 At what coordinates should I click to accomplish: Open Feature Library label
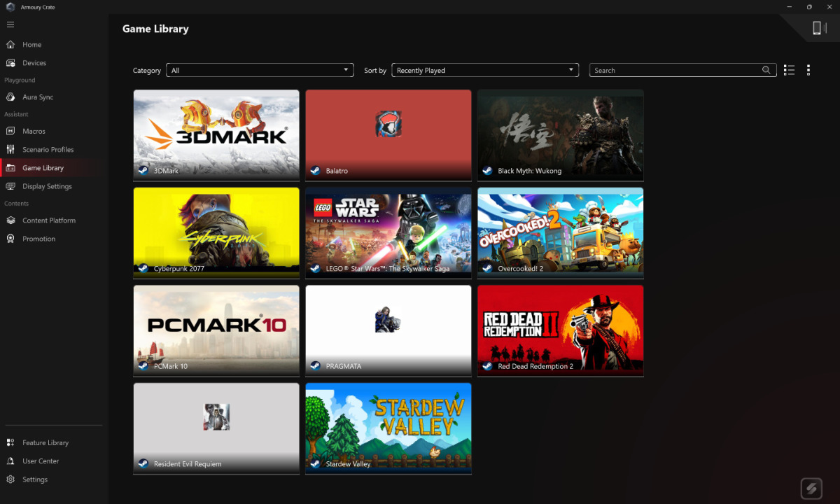click(x=45, y=443)
